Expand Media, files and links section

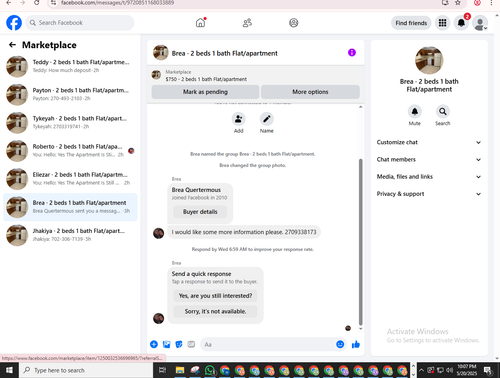pyautogui.click(x=429, y=177)
